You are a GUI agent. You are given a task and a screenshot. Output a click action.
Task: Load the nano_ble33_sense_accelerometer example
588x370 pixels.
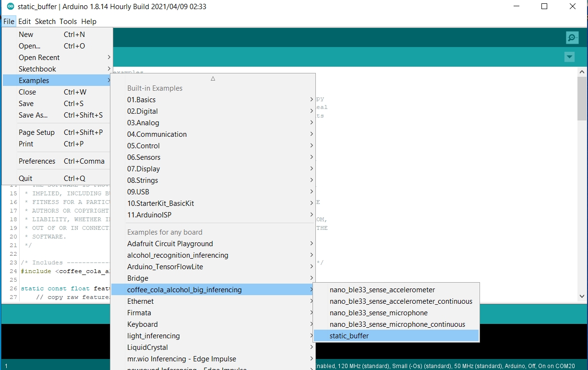(396, 290)
